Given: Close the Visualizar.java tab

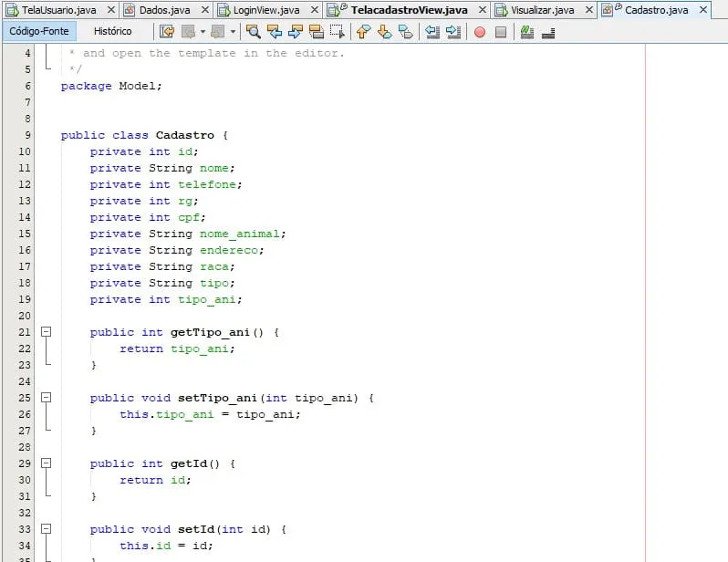Looking at the screenshot, I should (588, 10).
